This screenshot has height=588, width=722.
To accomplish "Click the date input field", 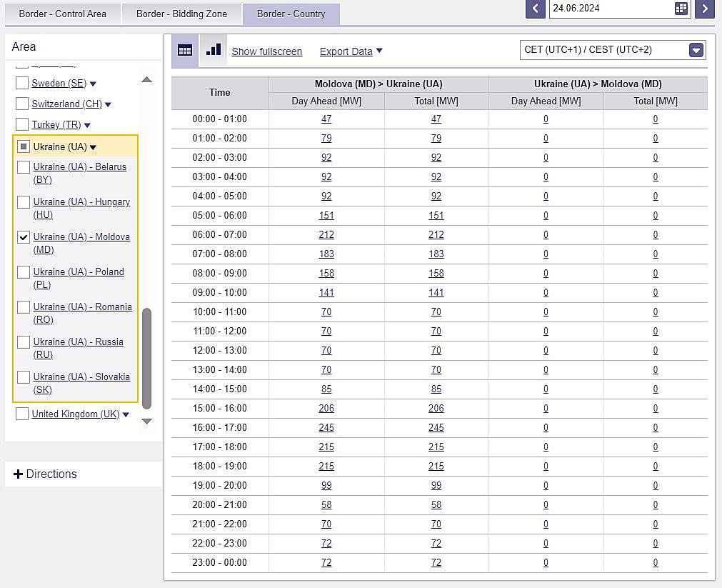I will [609, 9].
